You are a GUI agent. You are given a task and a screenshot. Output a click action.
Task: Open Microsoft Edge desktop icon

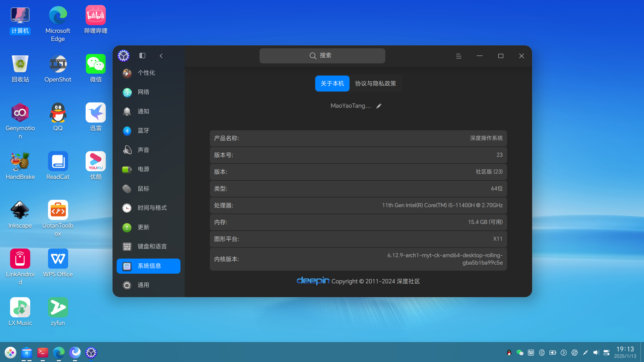click(x=58, y=24)
